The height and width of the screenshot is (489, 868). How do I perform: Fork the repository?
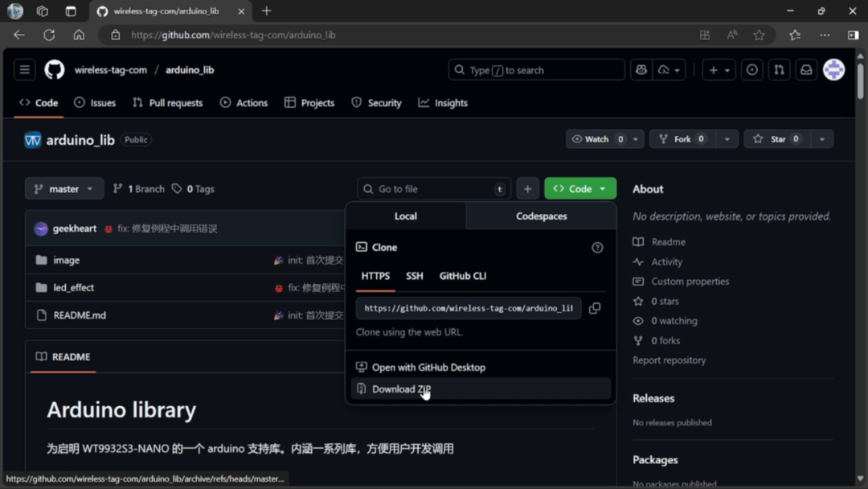coord(682,139)
